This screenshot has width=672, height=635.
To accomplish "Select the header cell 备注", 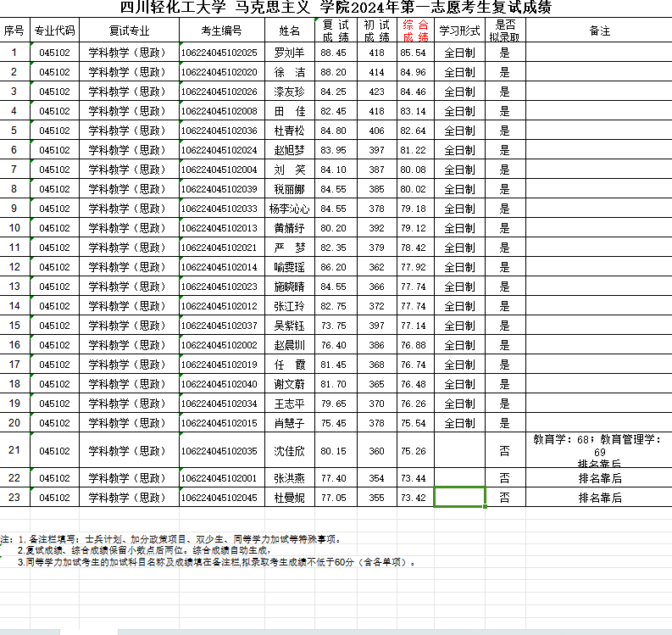I will pyautogui.click(x=599, y=31).
